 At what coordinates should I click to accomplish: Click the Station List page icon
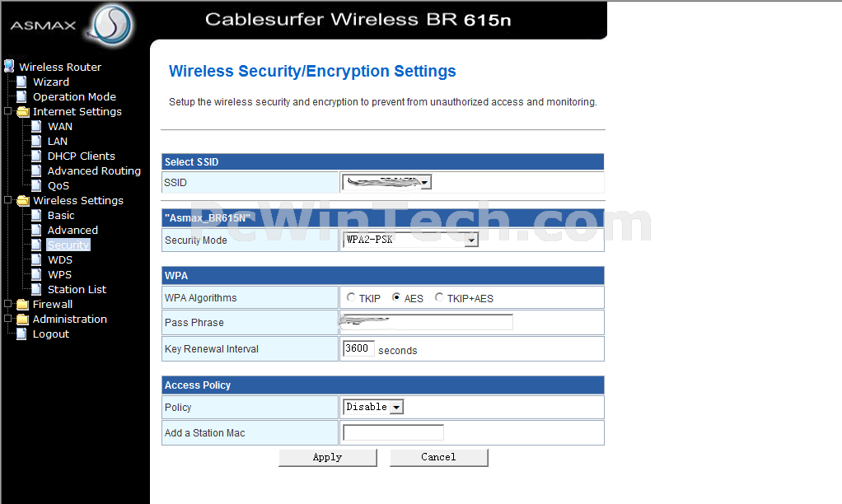coord(36,289)
